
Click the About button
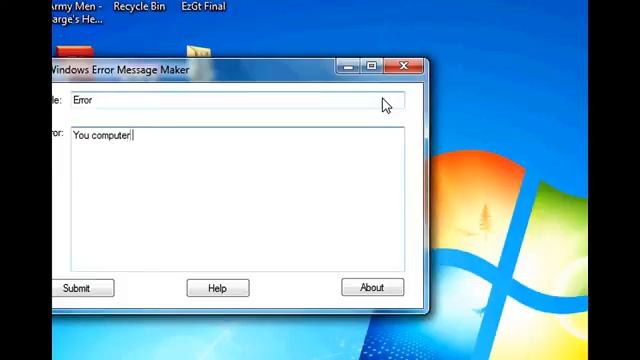[373, 287]
